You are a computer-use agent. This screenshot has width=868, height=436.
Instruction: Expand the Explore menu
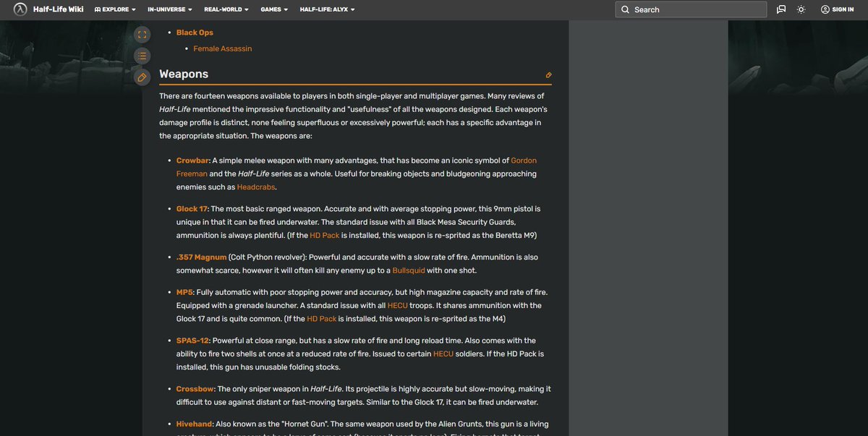tap(115, 9)
